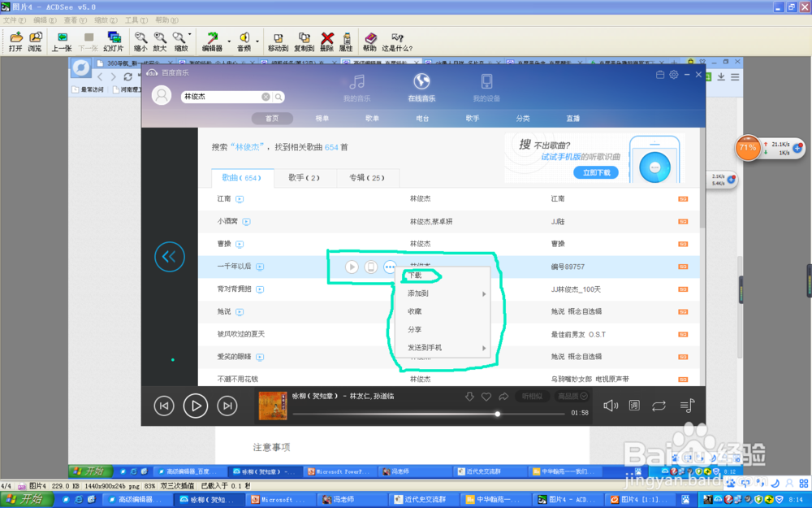Image resolution: width=812 pixels, height=508 pixels.
Task: Activate the 这是什么? what's-this pointer
Action: click(x=397, y=41)
